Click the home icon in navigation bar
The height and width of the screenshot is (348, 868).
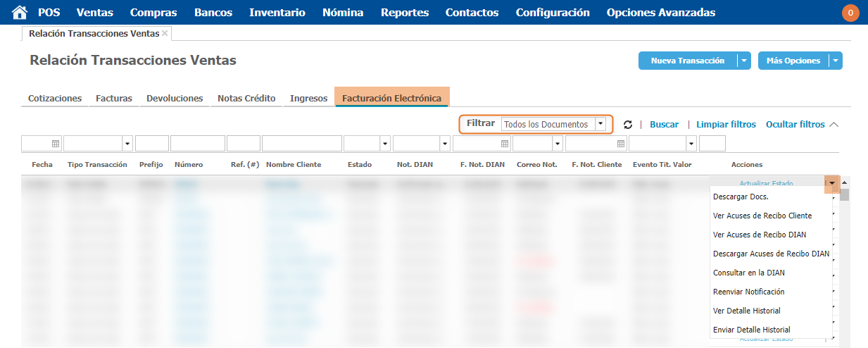coord(20,12)
